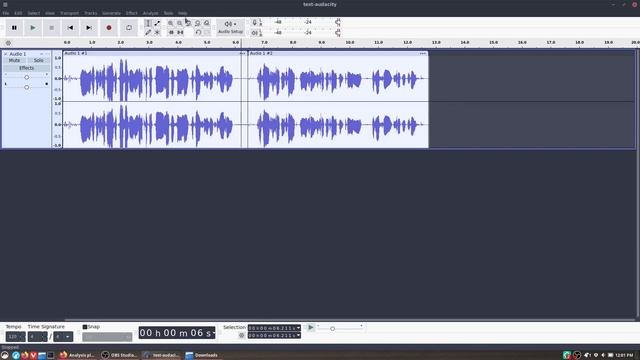Click the Zoom Toggle icon
The height and width of the screenshot is (360, 640).
[x=207, y=23]
